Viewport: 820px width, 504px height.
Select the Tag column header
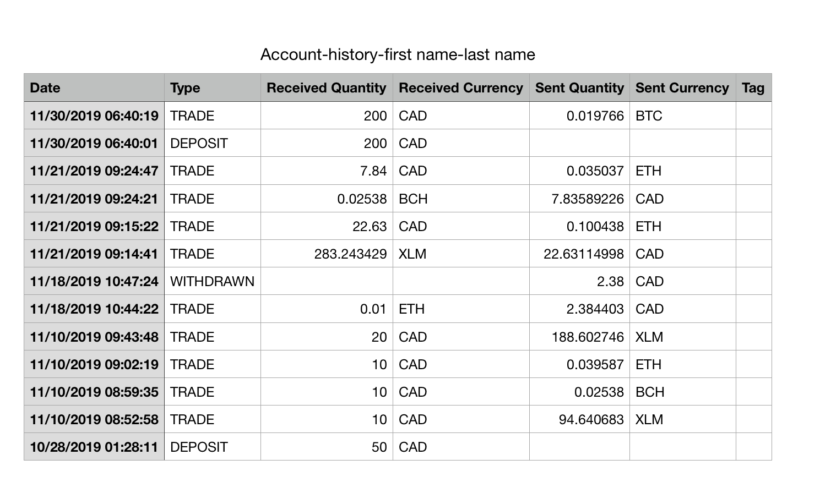pos(753,88)
